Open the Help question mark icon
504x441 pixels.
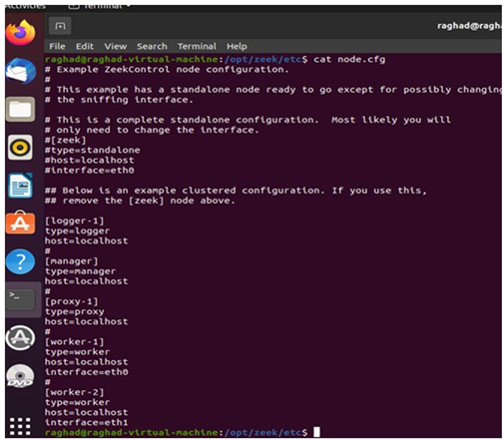click(20, 261)
